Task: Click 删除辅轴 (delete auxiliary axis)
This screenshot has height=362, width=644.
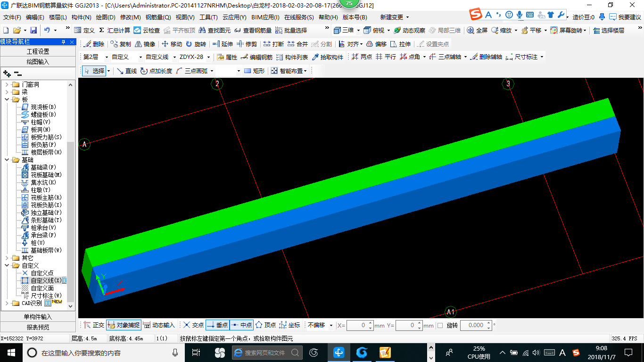Action: pos(486,57)
